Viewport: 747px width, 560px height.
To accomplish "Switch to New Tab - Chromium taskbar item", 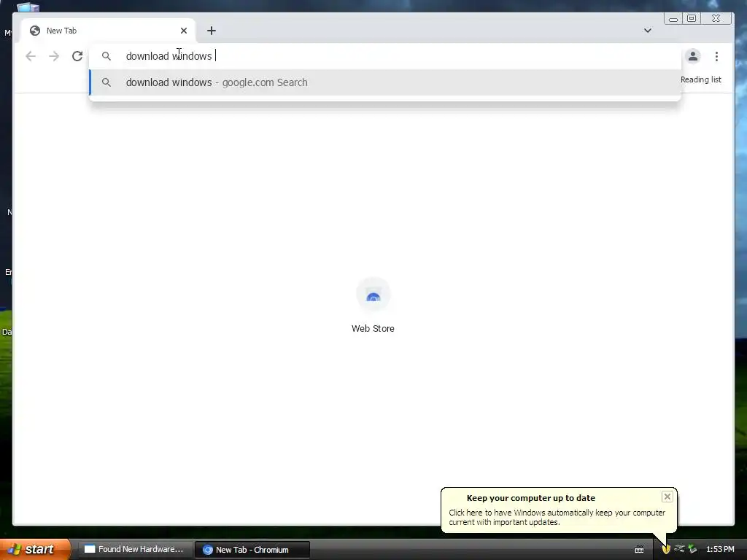I will pyautogui.click(x=252, y=550).
